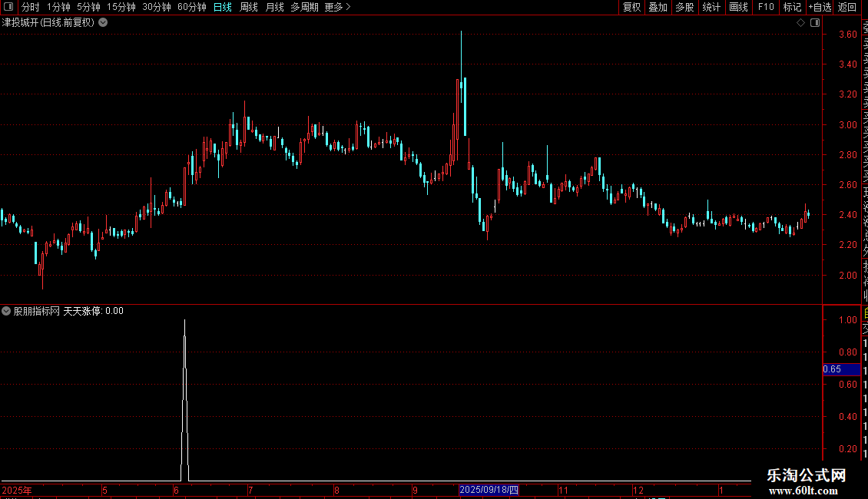Click the 2025/09/18/四 date marker
The height and width of the screenshot is (499, 868).
[x=489, y=490]
